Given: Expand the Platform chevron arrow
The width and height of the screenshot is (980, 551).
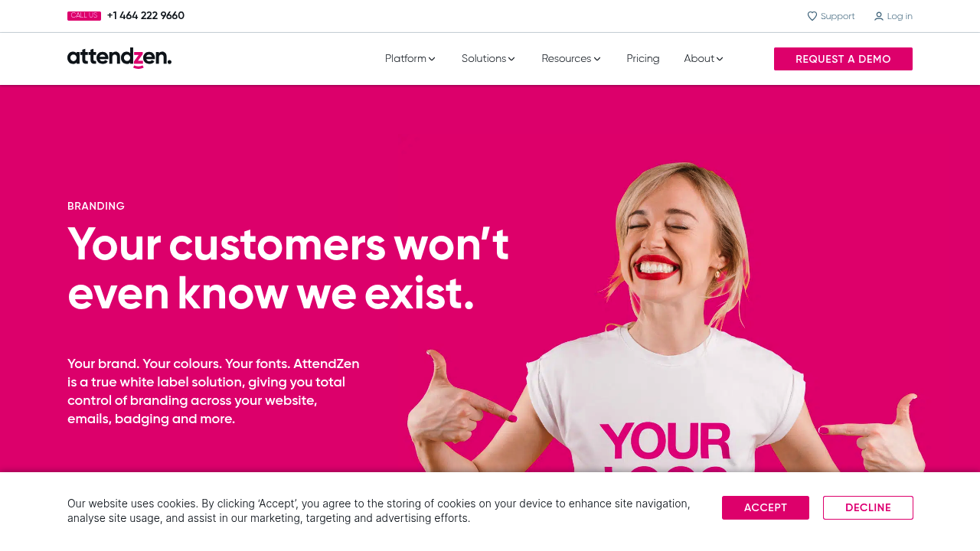Looking at the screenshot, I should [x=432, y=59].
